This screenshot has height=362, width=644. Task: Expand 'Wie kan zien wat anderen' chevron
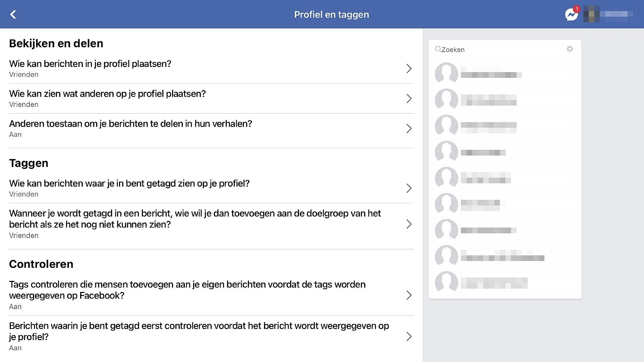click(x=409, y=99)
